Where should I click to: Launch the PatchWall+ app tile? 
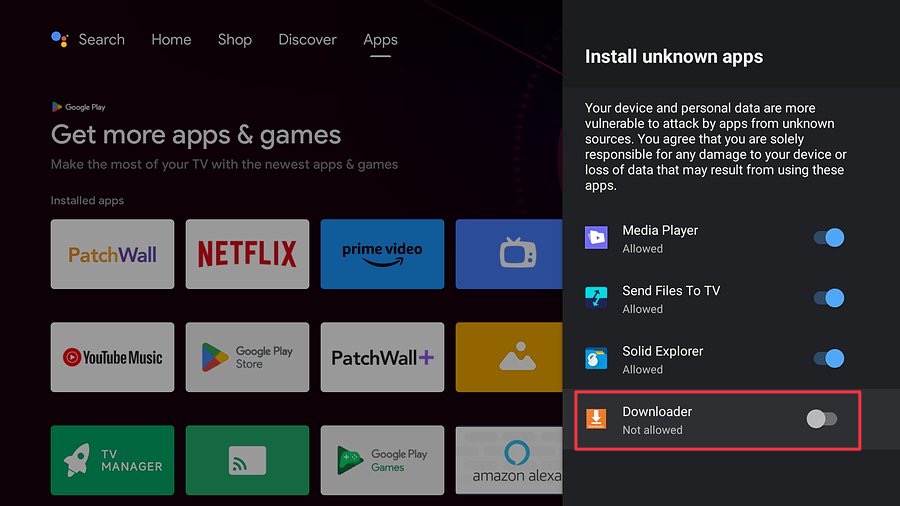[382, 357]
